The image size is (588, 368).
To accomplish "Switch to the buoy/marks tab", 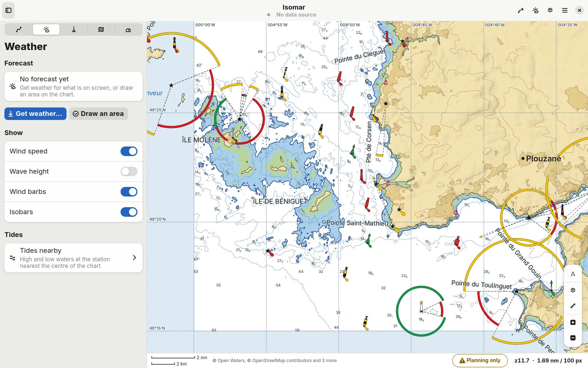I will coord(73,29).
